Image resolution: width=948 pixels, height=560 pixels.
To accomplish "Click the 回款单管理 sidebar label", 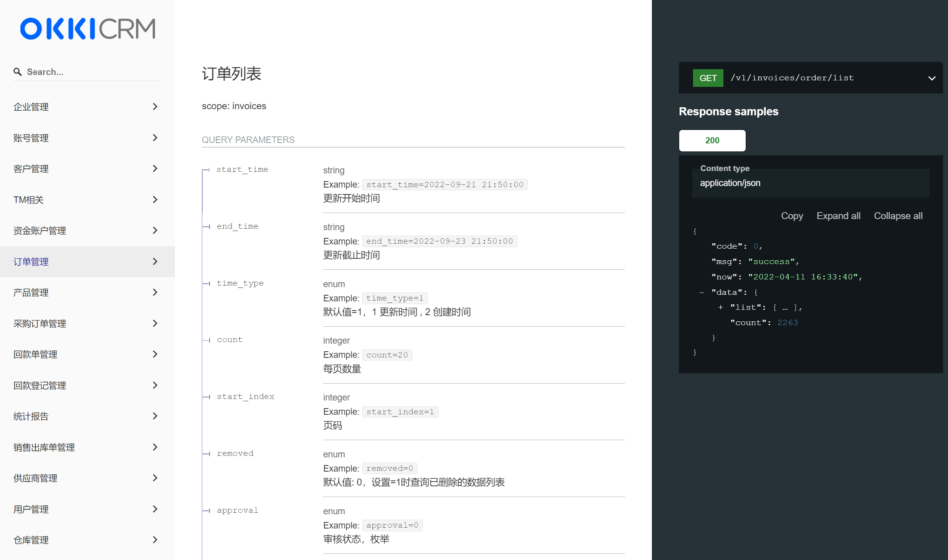I will tap(35, 355).
